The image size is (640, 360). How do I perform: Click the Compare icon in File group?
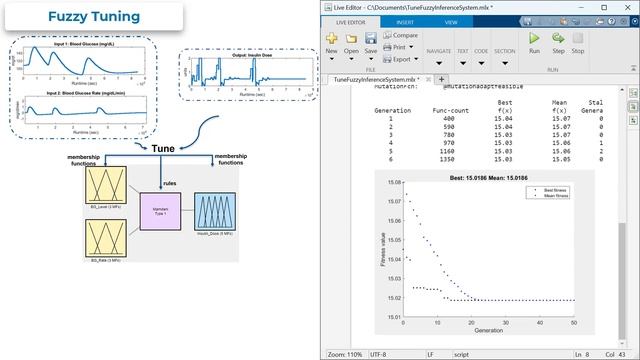pos(387,36)
